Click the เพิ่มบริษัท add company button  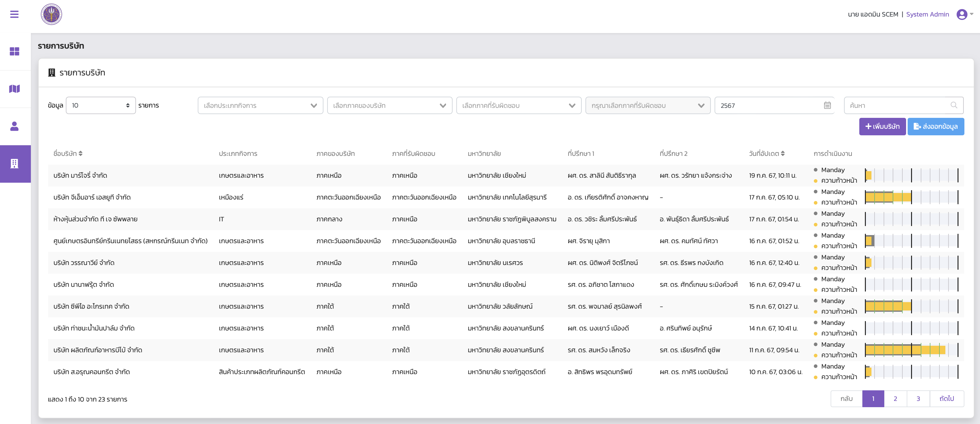click(x=882, y=126)
